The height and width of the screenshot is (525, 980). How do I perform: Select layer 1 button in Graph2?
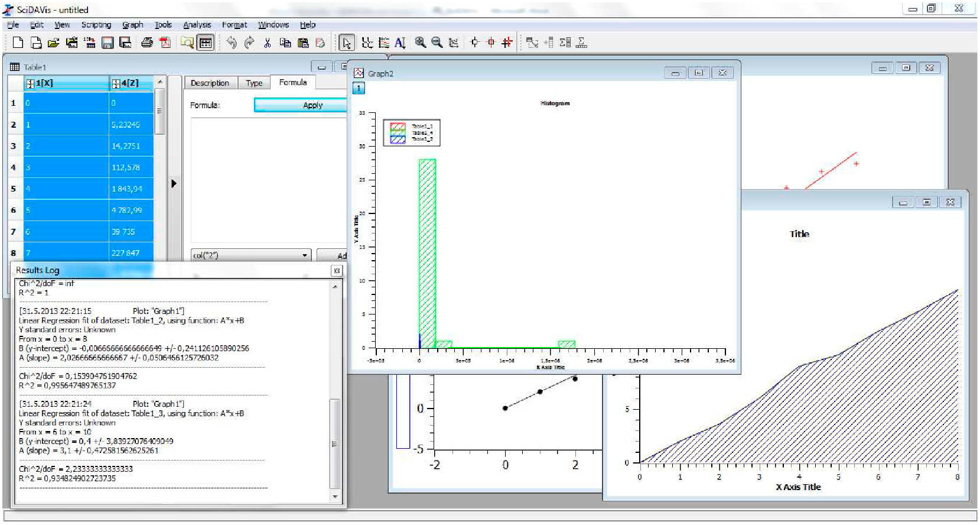click(359, 89)
